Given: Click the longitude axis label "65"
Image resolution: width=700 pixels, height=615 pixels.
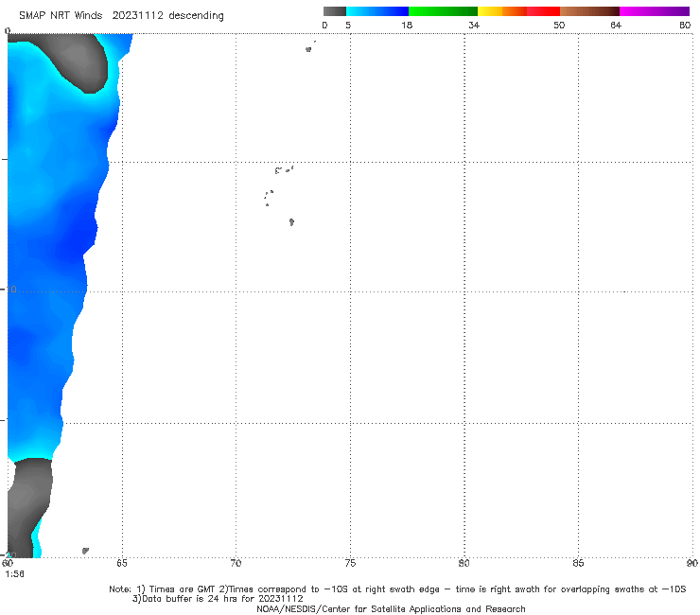Looking at the screenshot, I should point(122,563).
